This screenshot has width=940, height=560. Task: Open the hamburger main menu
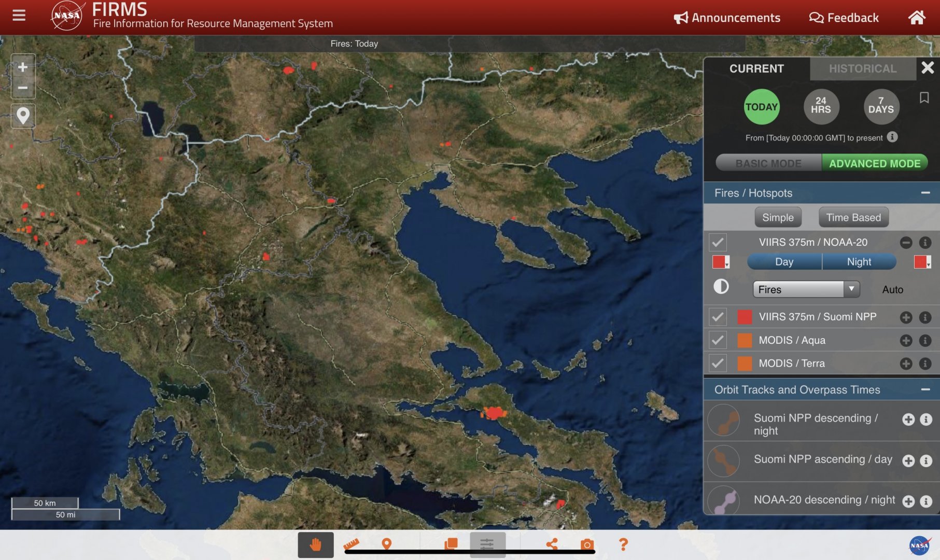coord(19,16)
